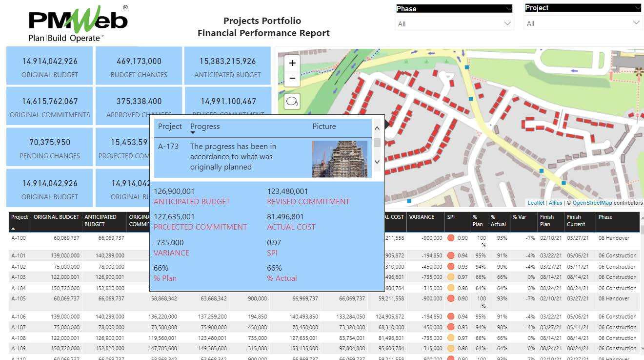Image resolution: width=644 pixels, height=360 pixels.
Task: Click the red SPI indicator for A-101
Action: tap(451, 255)
